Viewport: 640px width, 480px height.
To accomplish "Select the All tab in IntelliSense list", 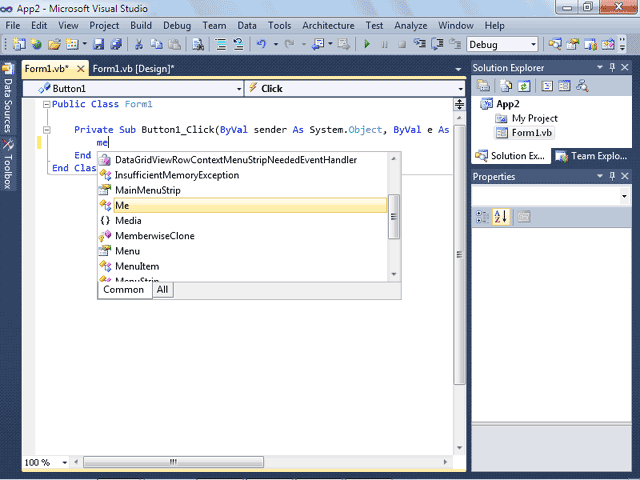I will tap(162, 289).
